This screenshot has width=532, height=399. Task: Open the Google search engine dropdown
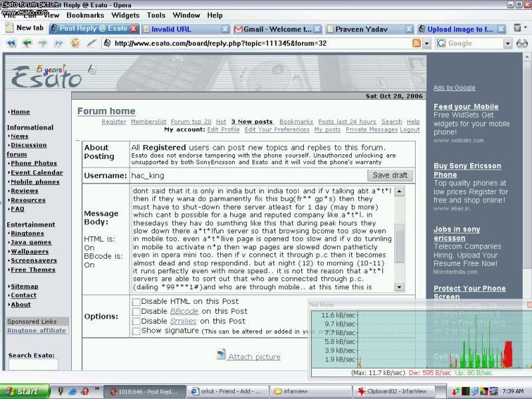coord(507,43)
